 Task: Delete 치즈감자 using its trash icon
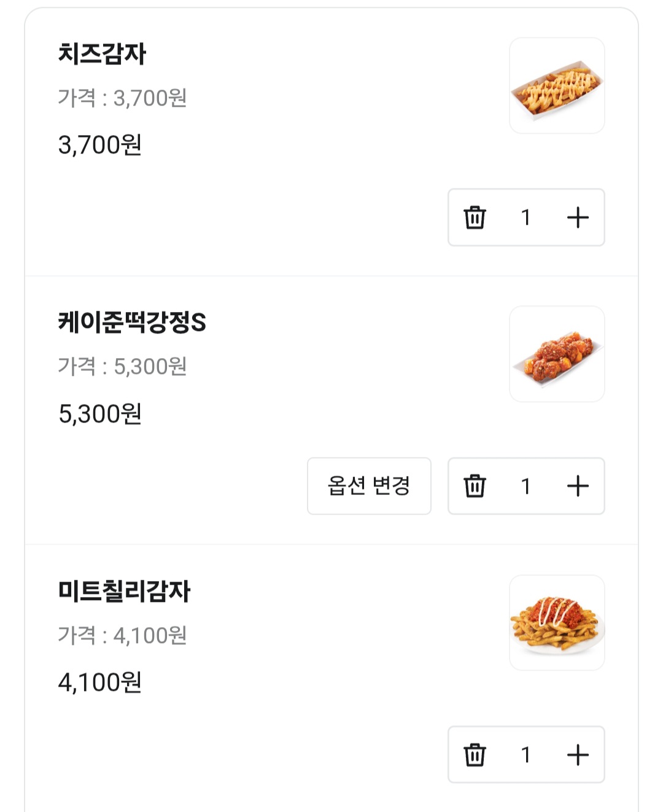[x=475, y=217]
